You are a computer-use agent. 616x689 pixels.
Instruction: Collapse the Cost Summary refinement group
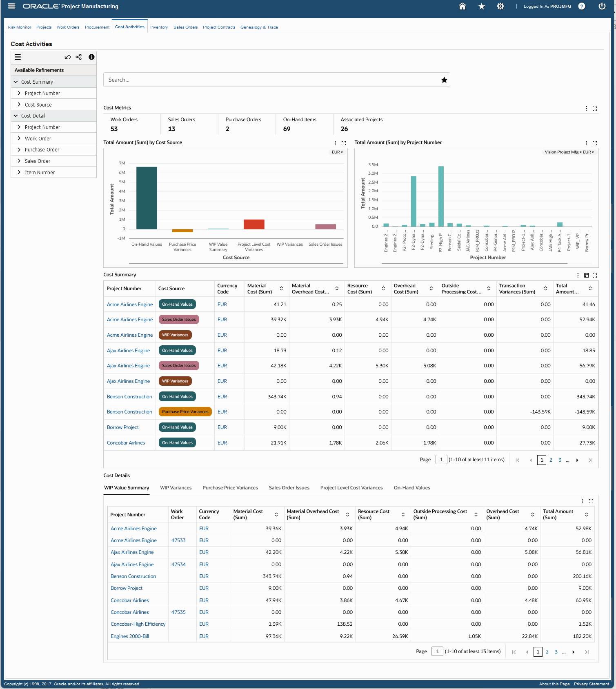pos(16,82)
